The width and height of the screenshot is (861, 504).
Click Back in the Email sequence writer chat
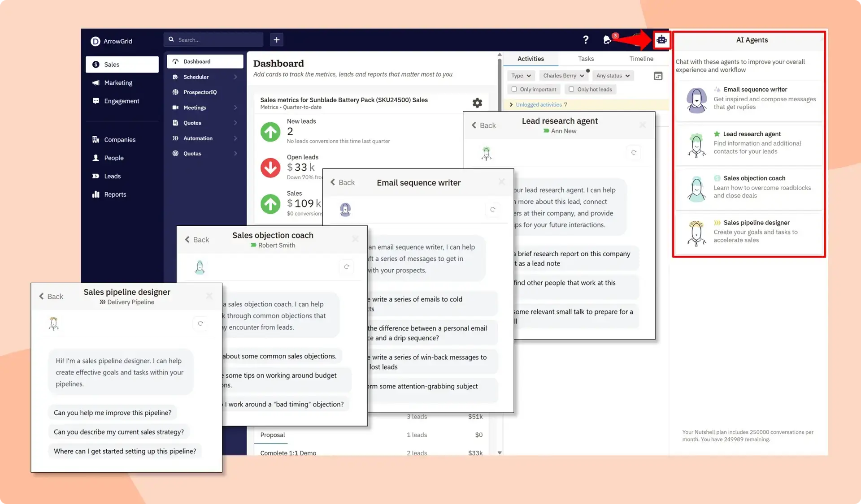(x=343, y=182)
